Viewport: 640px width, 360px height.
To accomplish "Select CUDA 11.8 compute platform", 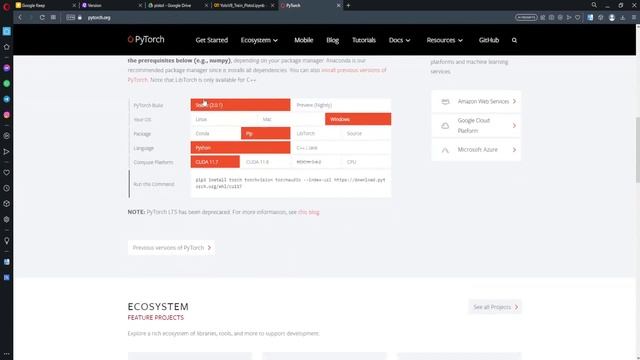I will [x=265, y=162].
